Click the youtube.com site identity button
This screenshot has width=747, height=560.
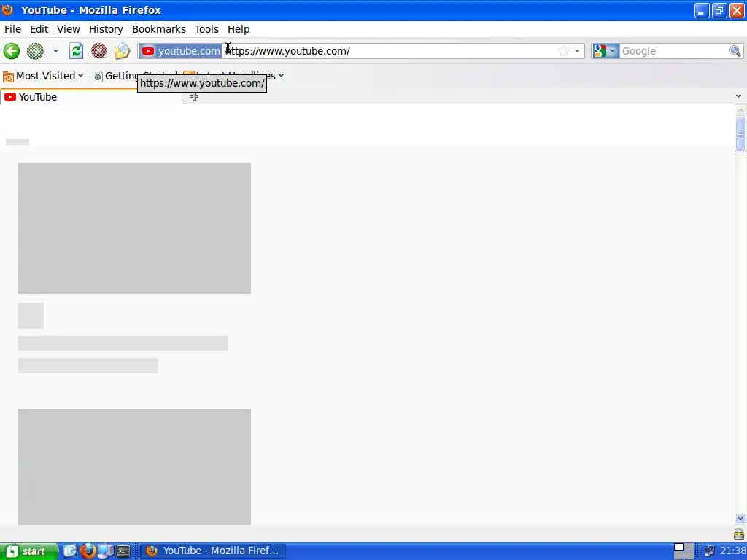tap(181, 51)
